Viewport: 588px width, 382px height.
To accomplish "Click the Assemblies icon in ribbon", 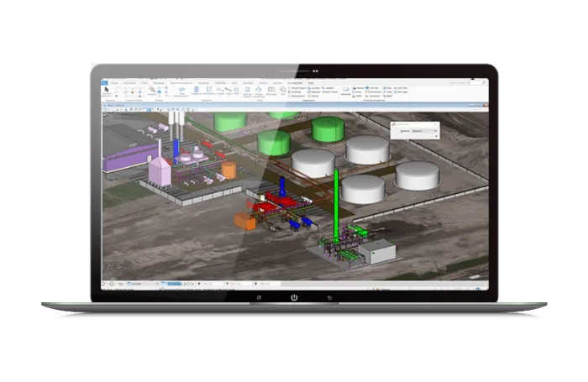I will [x=209, y=90].
